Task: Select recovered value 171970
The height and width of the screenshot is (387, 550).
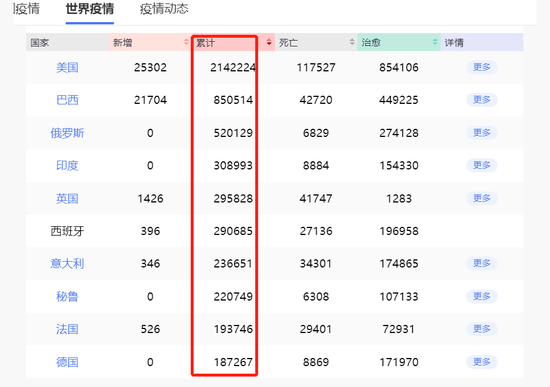Action: click(399, 362)
